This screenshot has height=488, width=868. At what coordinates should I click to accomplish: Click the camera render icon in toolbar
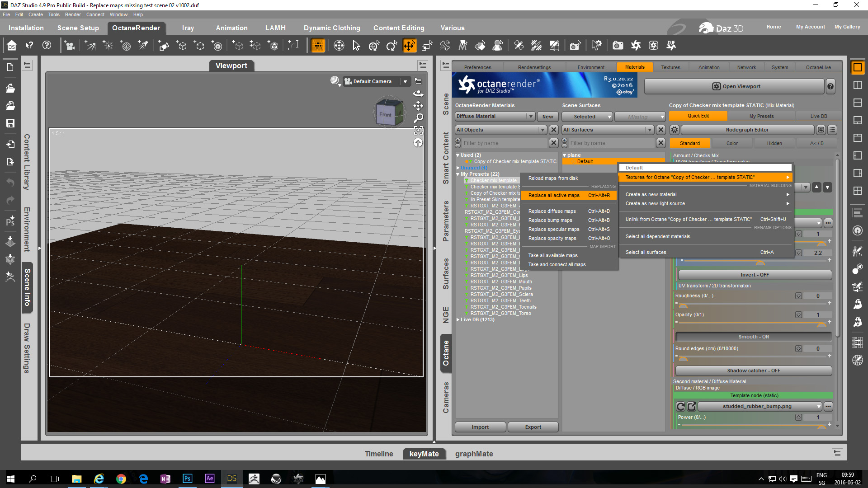(618, 46)
